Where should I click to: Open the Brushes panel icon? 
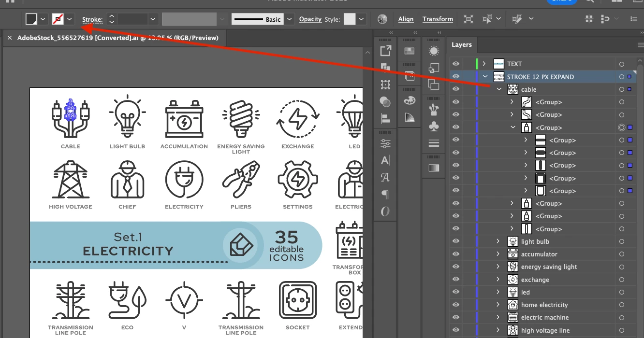pyautogui.click(x=434, y=110)
